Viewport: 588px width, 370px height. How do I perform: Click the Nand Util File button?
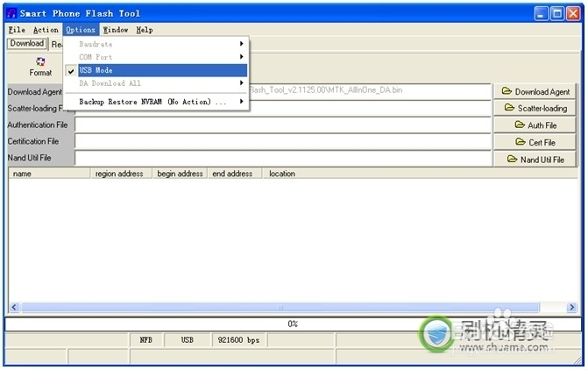[535, 160]
